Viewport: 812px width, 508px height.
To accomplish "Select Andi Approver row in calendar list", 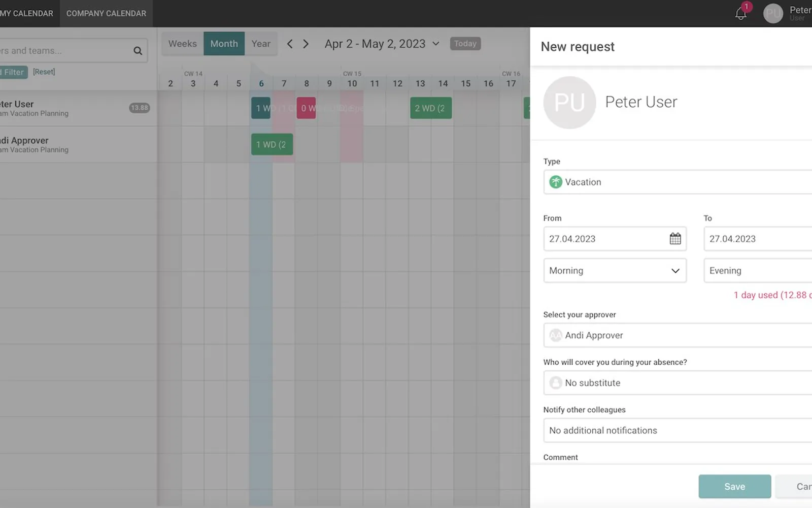I will click(78, 144).
